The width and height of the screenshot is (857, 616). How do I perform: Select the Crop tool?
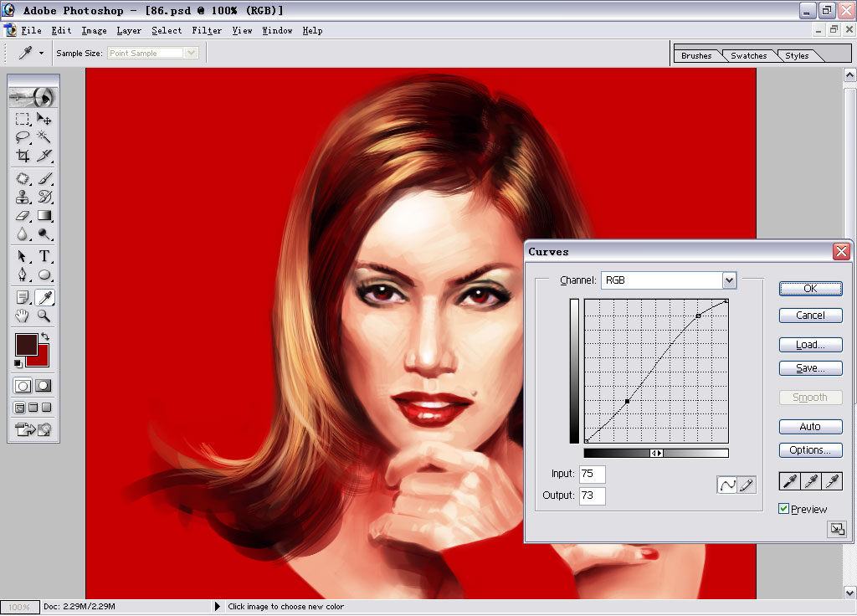pyautogui.click(x=23, y=156)
